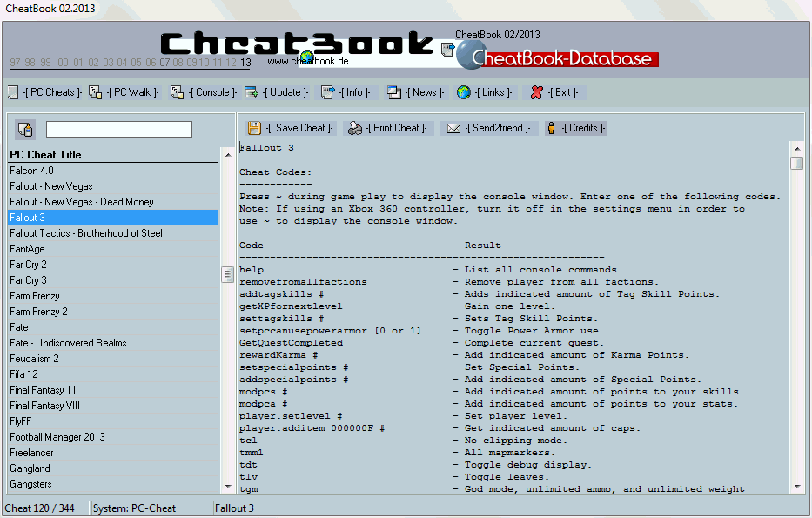
Task: Click the search icon beside the text box
Action: [25, 130]
